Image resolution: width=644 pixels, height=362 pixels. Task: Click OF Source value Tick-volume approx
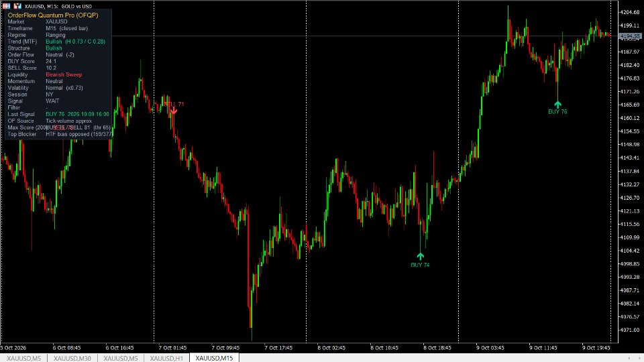[68, 121]
